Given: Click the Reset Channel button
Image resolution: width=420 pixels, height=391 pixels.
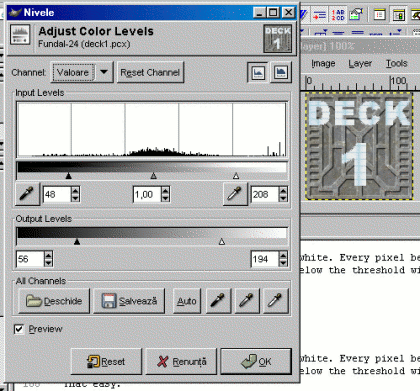Looking at the screenshot, I should tap(150, 72).
